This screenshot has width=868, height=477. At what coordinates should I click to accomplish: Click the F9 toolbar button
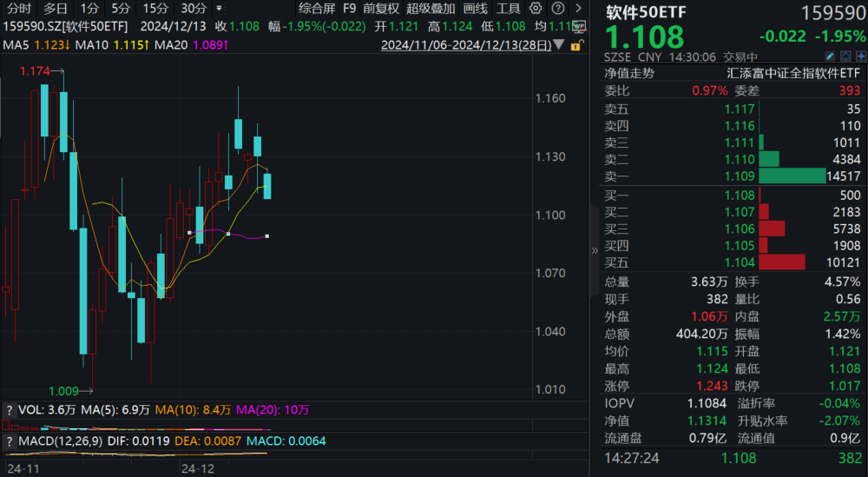click(349, 9)
